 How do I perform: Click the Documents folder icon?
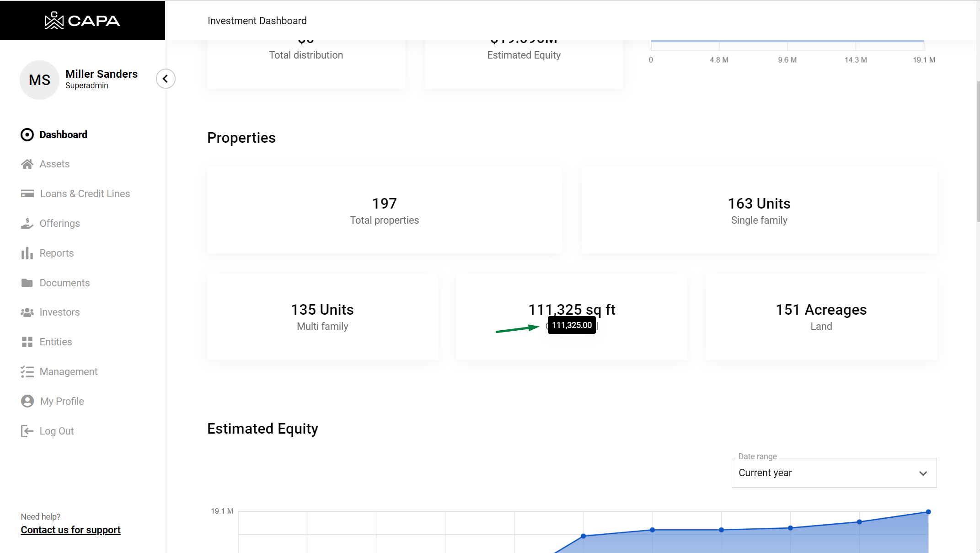(x=27, y=283)
